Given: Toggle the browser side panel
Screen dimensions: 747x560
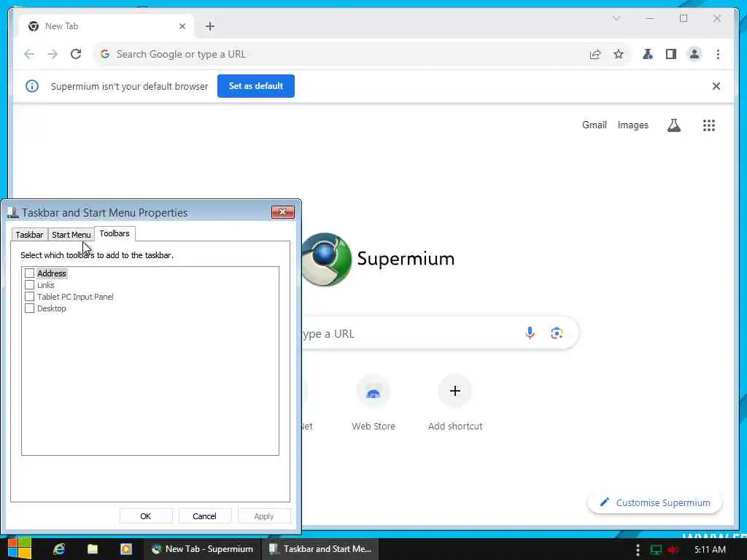Looking at the screenshot, I should tap(671, 54).
